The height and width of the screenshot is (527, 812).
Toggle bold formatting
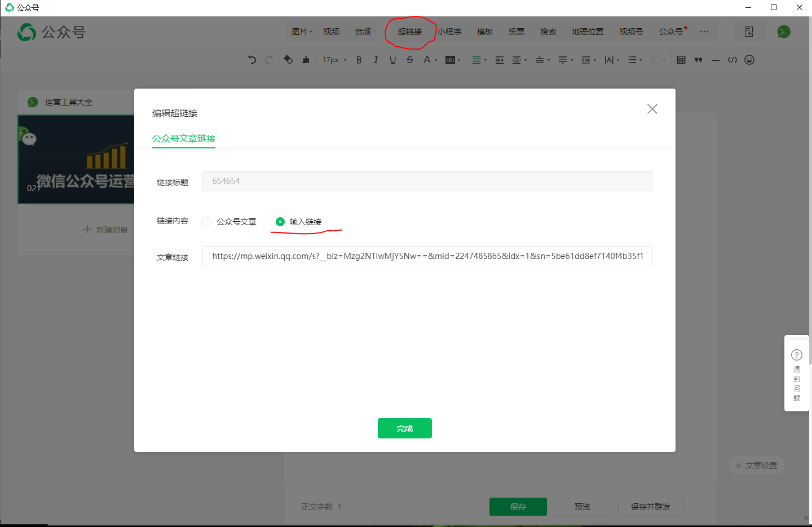pyautogui.click(x=359, y=60)
